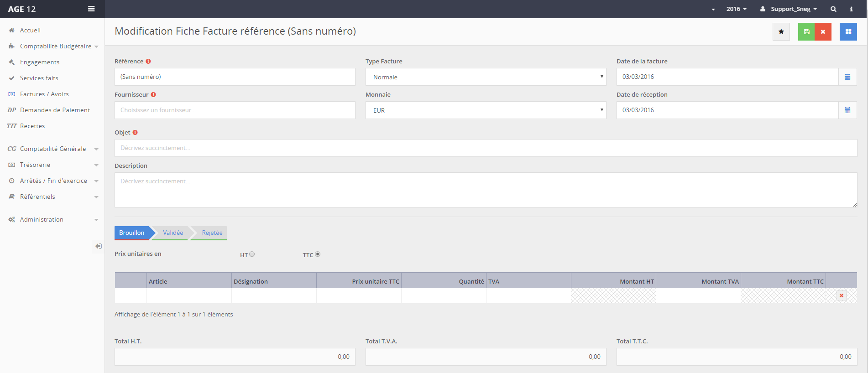Viewport: 868px width, 373px height.
Task: Toggle the hamburger sidebar menu
Action: (91, 9)
